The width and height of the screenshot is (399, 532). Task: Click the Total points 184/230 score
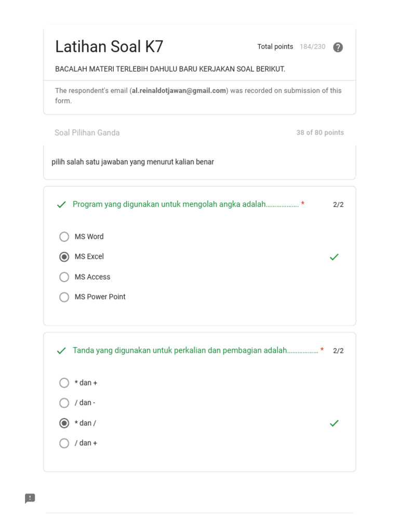pos(312,47)
